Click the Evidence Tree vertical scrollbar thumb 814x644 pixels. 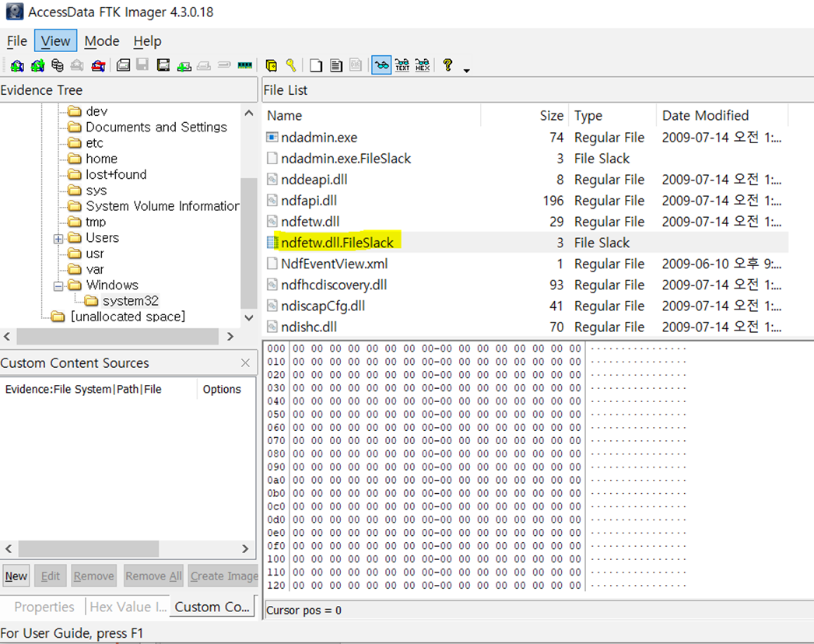[249, 243]
